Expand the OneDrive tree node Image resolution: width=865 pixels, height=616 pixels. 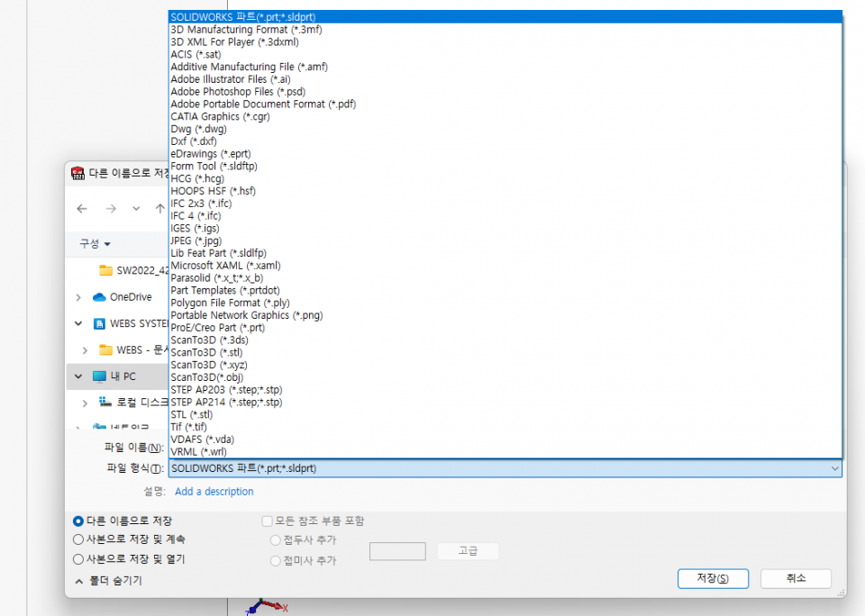(78, 297)
